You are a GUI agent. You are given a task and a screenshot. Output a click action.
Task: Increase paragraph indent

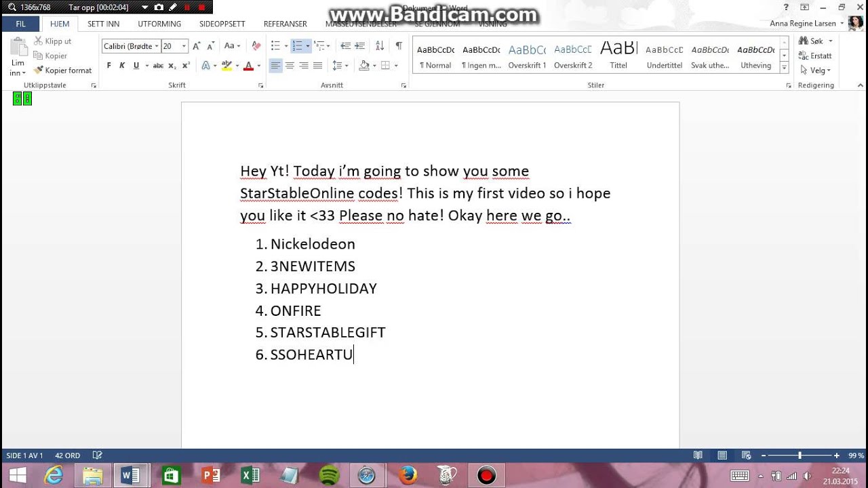point(359,46)
